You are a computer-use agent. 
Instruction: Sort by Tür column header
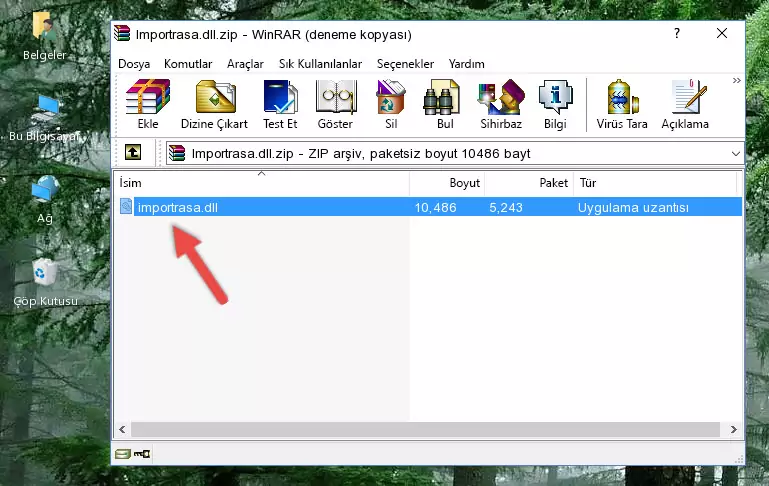[655, 183]
